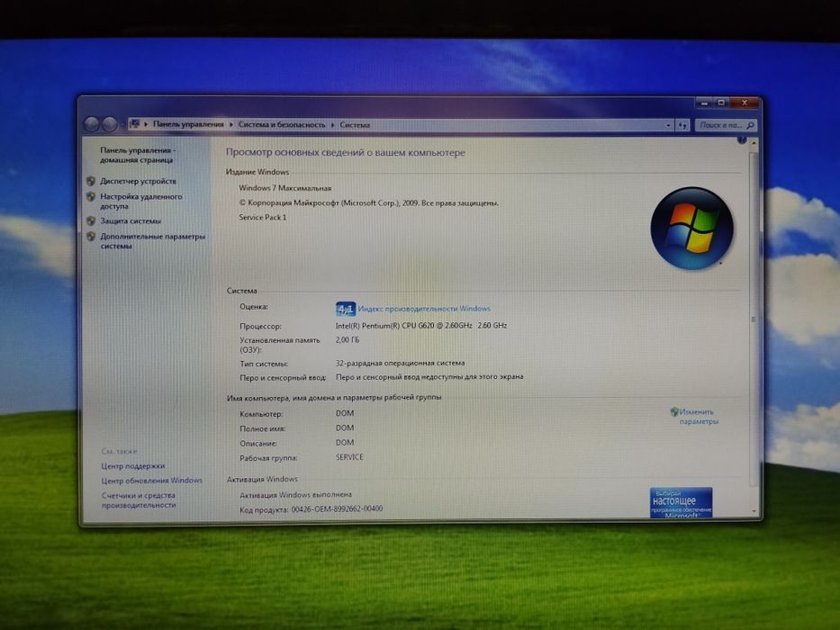The image size is (840, 630).
Task: Refresh the address bar with the refresh button
Action: (x=682, y=125)
